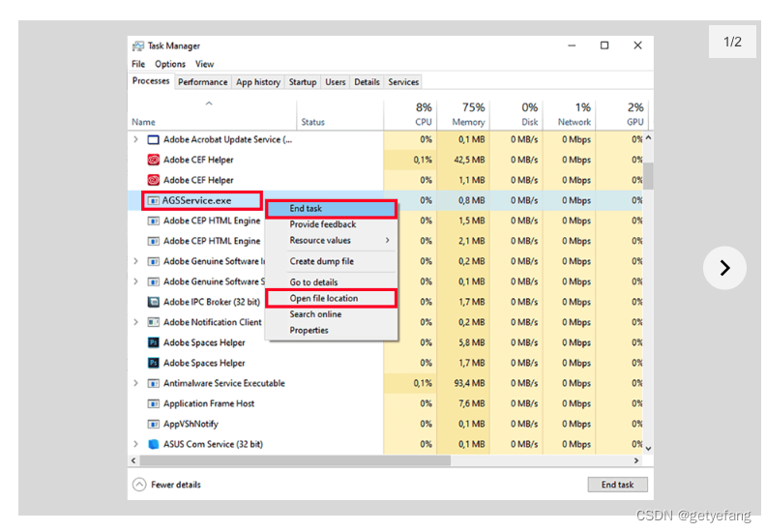Click the End task button at the bottom
Viewport: 766px width, 532px height.
click(617, 485)
